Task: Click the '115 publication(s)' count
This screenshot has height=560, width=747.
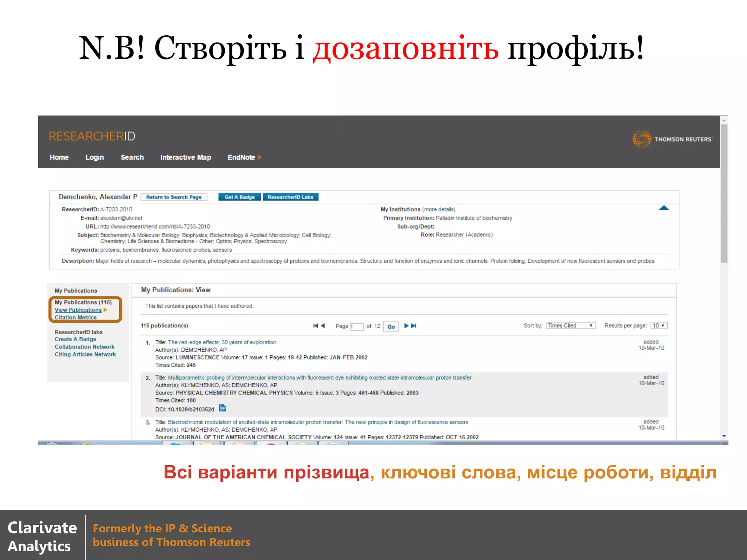Action: pyautogui.click(x=165, y=326)
